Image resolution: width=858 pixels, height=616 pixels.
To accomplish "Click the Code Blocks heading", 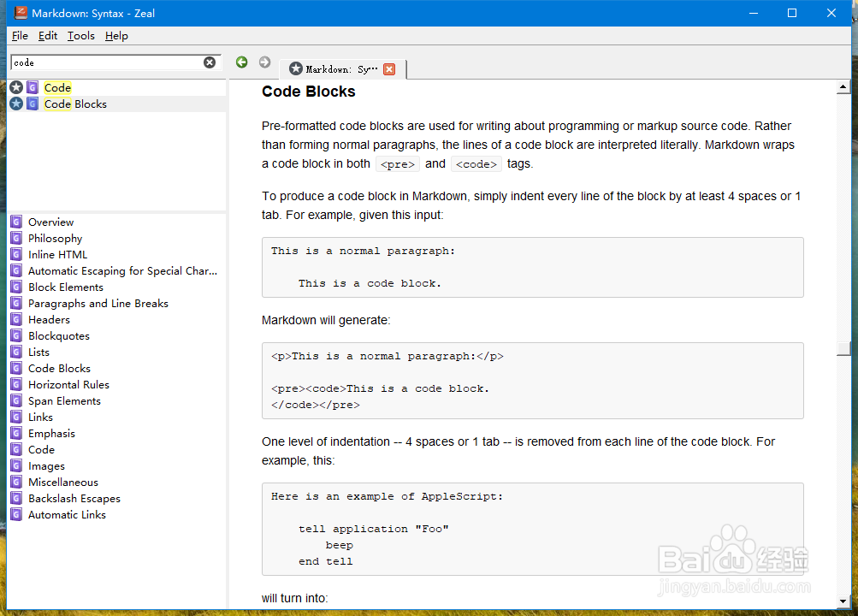I will click(309, 92).
